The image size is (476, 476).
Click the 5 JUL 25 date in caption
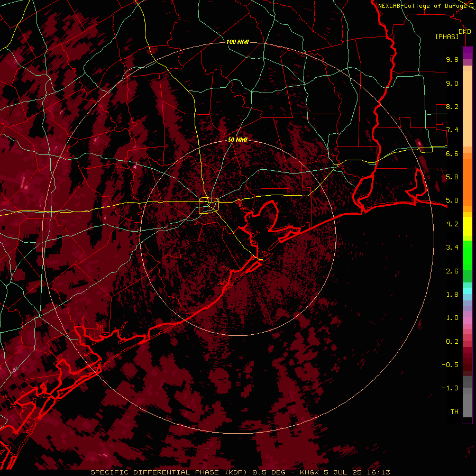coord(342,472)
